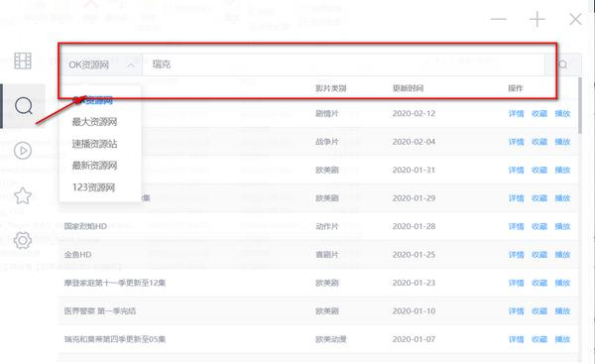Click the 剧情片 category cell
The image size is (595, 364).
click(326, 113)
